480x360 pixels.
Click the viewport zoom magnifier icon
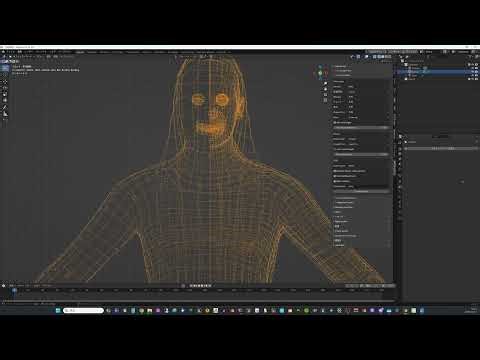(326, 84)
